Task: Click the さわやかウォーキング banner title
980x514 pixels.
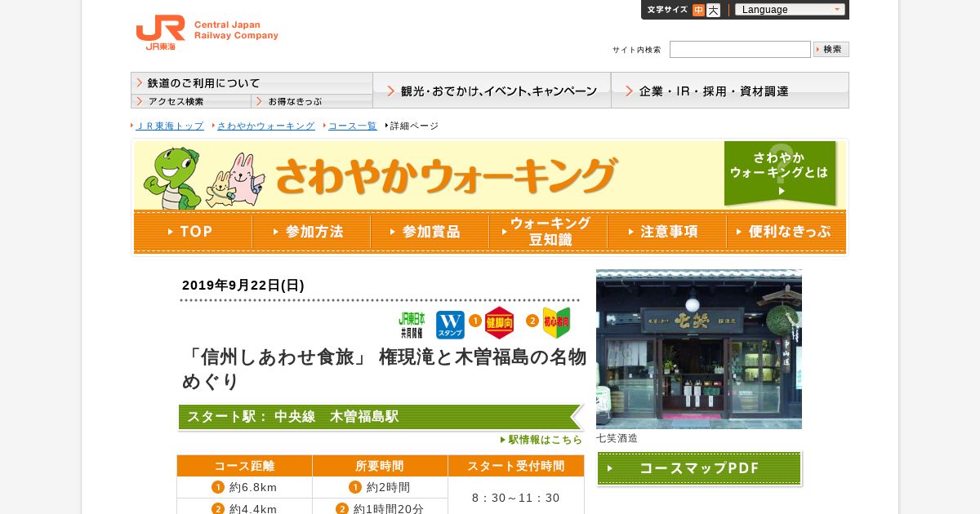Action: (445, 175)
